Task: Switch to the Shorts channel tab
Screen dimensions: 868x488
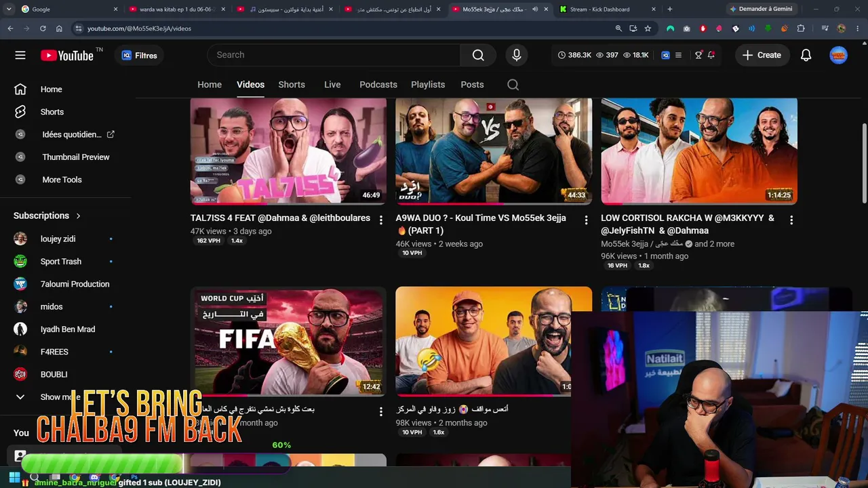Action: pyautogui.click(x=292, y=85)
